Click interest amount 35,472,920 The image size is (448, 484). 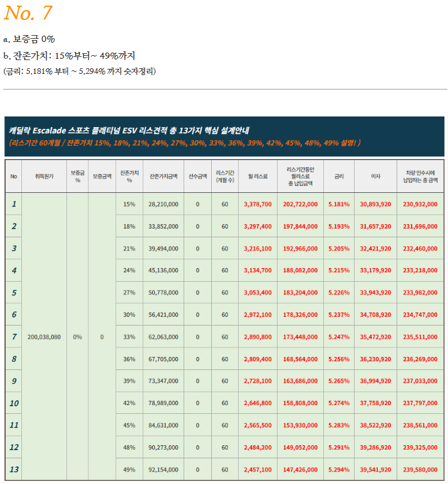[x=375, y=337]
